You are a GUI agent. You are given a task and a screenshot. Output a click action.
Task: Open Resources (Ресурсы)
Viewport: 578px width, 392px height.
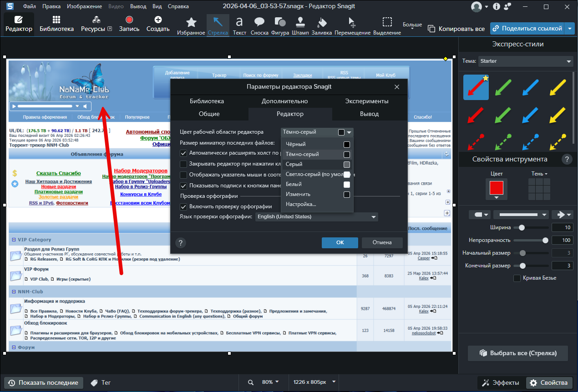click(96, 24)
